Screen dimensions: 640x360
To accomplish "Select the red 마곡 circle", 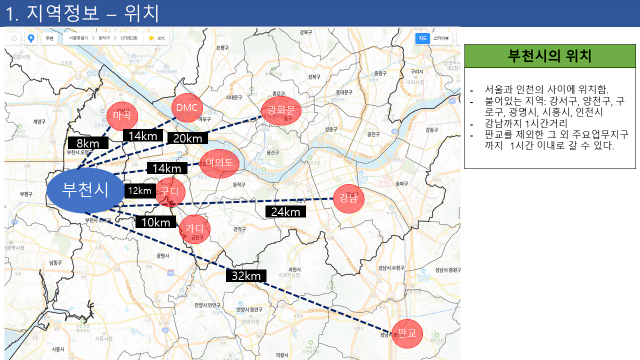I will [122, 116].
